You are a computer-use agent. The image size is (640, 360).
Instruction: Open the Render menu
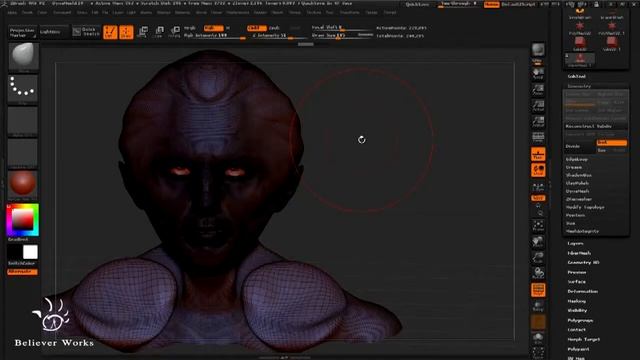(x=260, y=13)
